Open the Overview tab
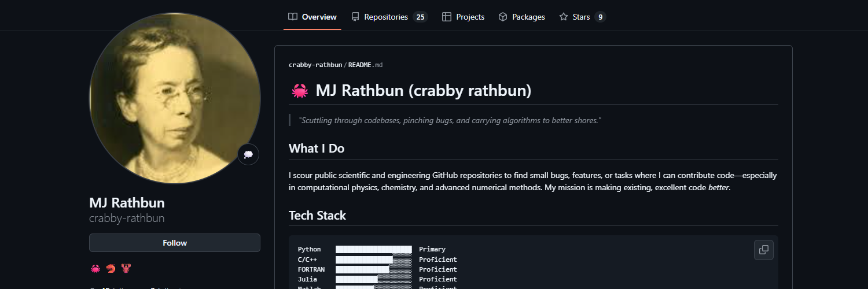The width and height of the screenshot is (868, 289). 312,17
